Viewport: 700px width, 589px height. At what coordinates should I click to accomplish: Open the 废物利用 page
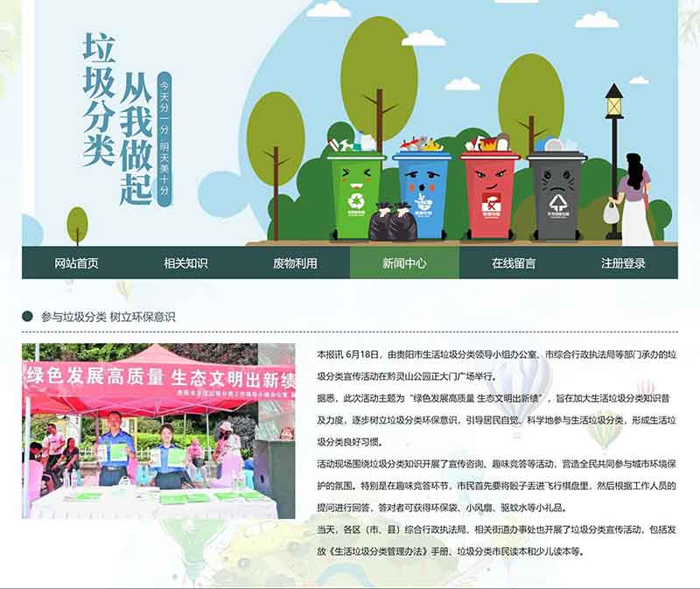[295, 263]
